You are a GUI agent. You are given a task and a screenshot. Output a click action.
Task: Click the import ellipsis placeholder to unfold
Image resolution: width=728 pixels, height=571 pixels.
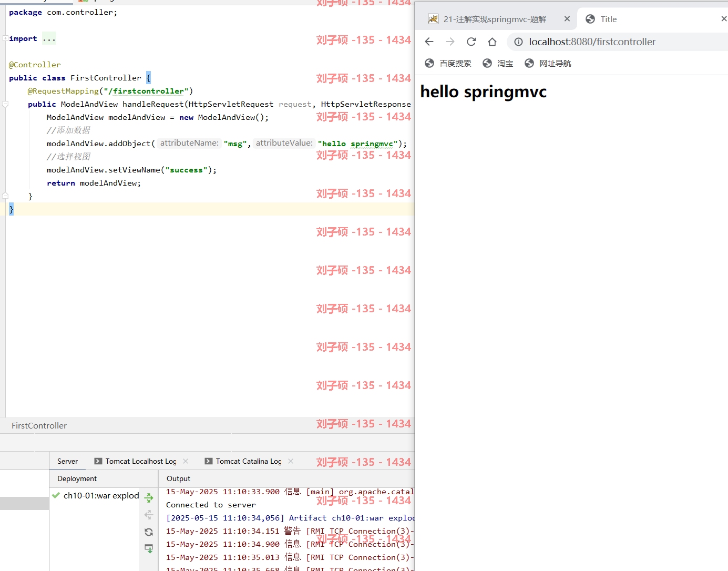[x=49, y=38]
